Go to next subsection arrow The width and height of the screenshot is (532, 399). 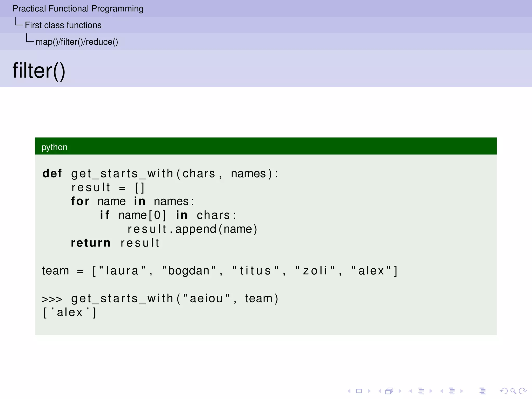(431, 391)
